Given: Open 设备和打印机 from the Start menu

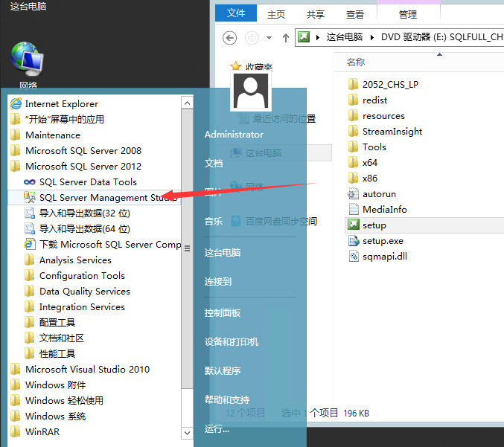Looking at the screenshot, I should (232, 341).
